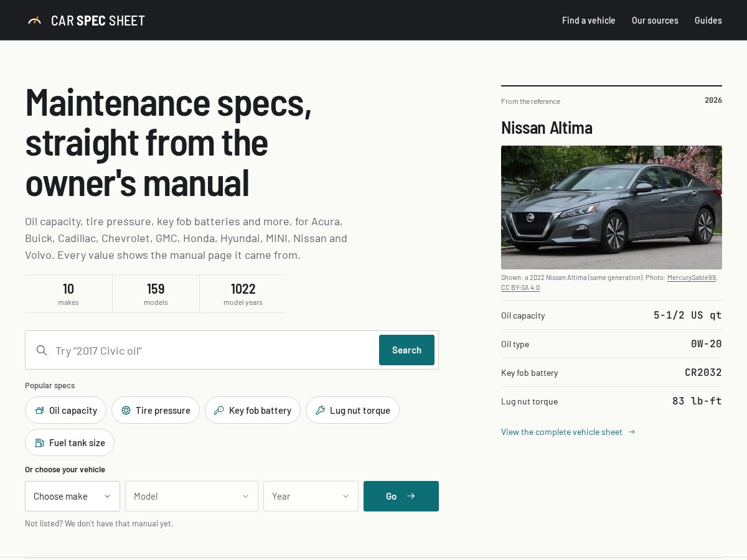
Task: Click the arrow icon on the Go button
Action: pyautogui.click(x=411, y=496)
